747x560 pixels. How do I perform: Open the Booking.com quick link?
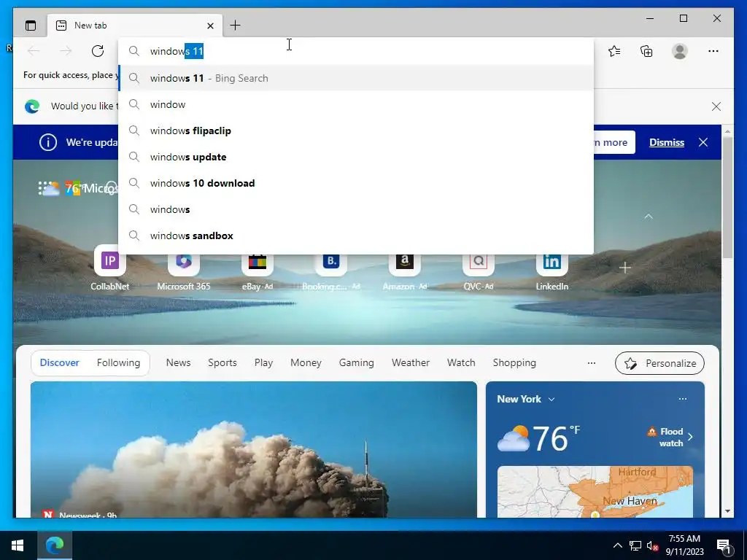(x=331, y=269)
